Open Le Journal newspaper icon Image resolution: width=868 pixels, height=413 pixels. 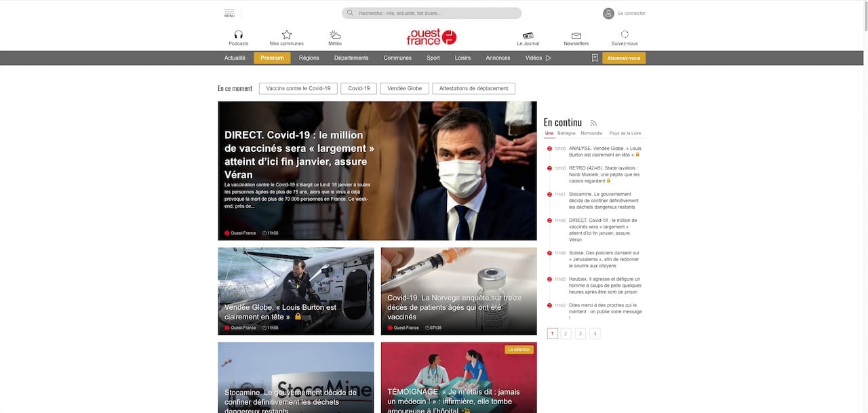click(528, 35)
